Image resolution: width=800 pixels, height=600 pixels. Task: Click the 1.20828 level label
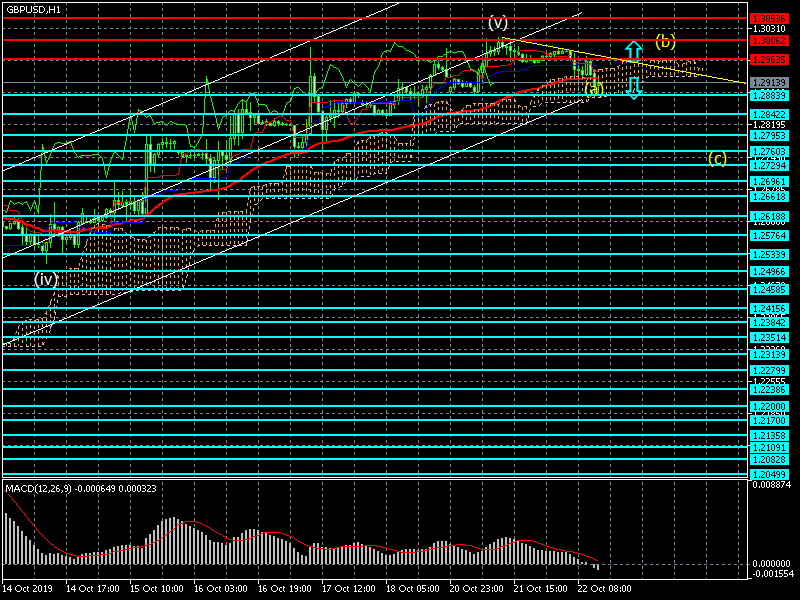click(769, 460)
